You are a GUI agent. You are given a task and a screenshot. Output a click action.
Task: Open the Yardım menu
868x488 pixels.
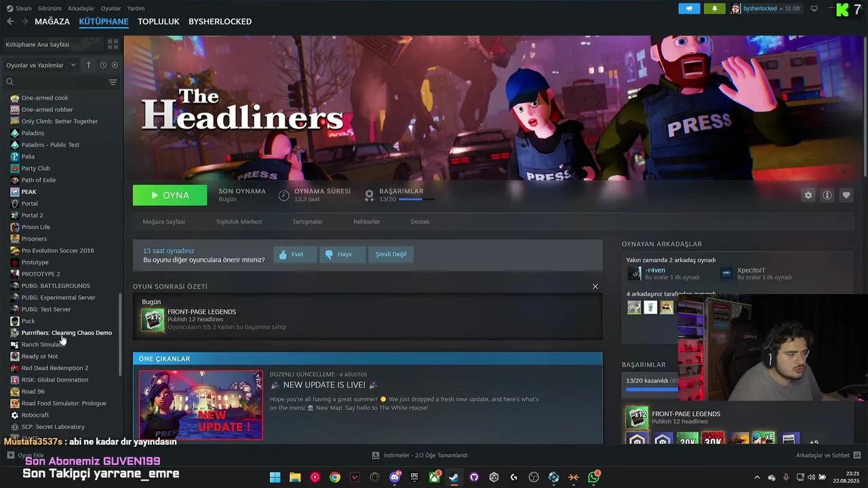pos(136,8)
